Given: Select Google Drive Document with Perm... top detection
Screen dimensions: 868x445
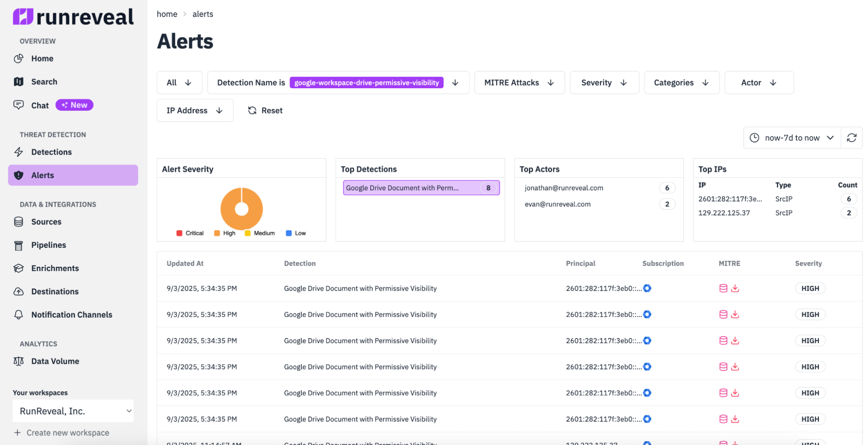Looking at the screenshot, I should point(421,188).
